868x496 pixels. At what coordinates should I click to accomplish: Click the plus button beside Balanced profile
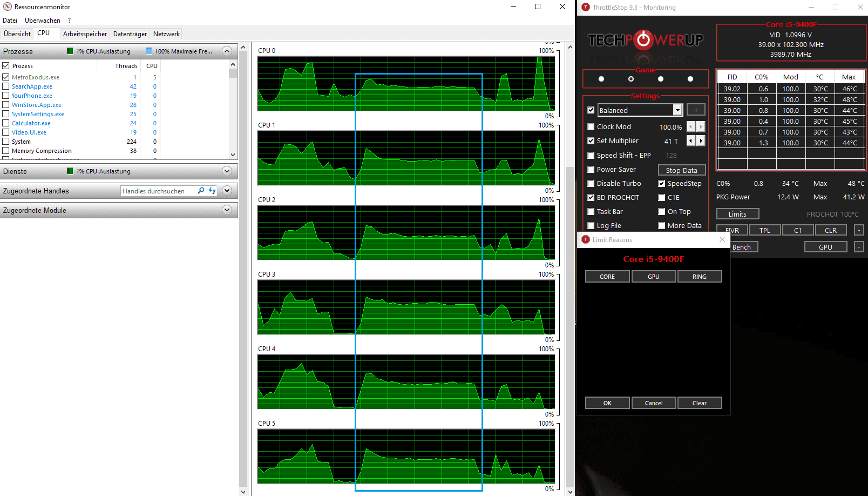click(696, 110)
